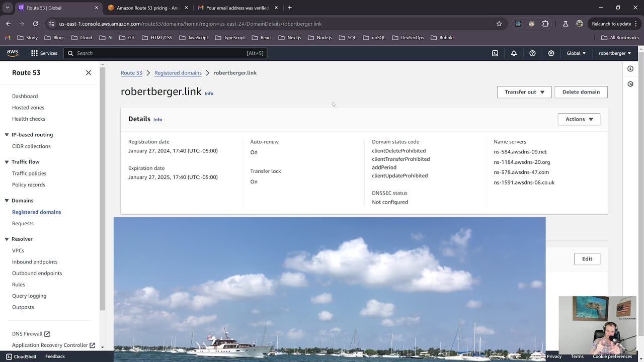Open domain Requests in the sidebar
The width and height of the screenshot is (644, 362).
(23, 224)
